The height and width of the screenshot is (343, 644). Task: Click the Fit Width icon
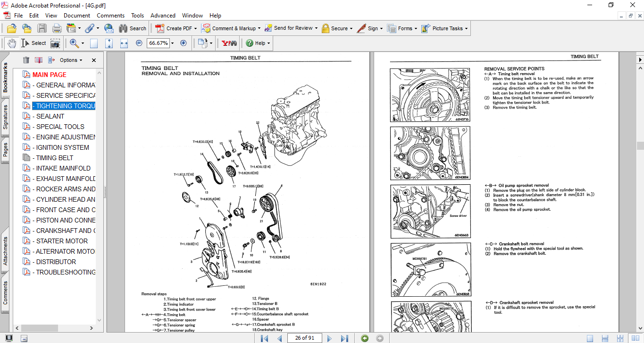[x=124, y=43]
